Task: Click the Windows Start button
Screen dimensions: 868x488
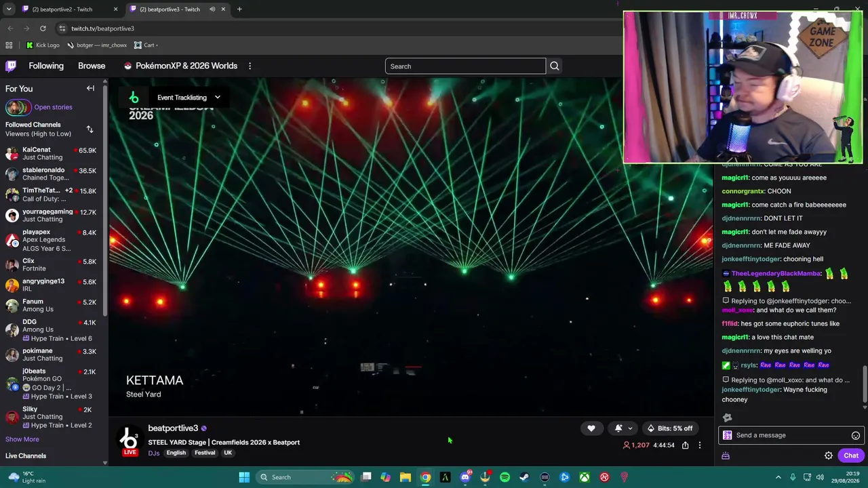Action: pos(244,477)
